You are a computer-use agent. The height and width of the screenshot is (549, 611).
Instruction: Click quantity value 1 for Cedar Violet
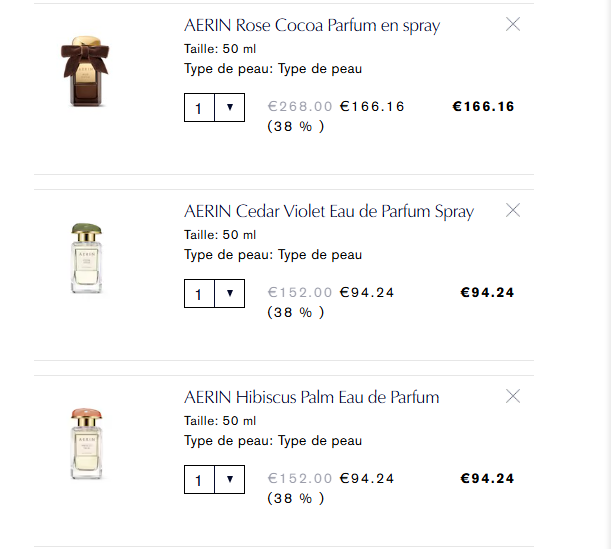click(x=199, y=294)
